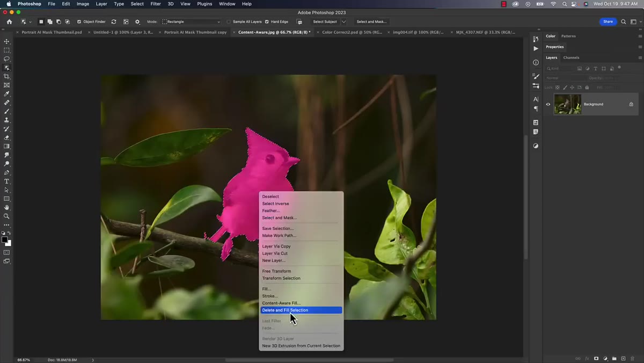The height and width of the screenshot is (363, 644).
Task: Choose Content-Aware Fill in context menu
Action: coord(281,303)
